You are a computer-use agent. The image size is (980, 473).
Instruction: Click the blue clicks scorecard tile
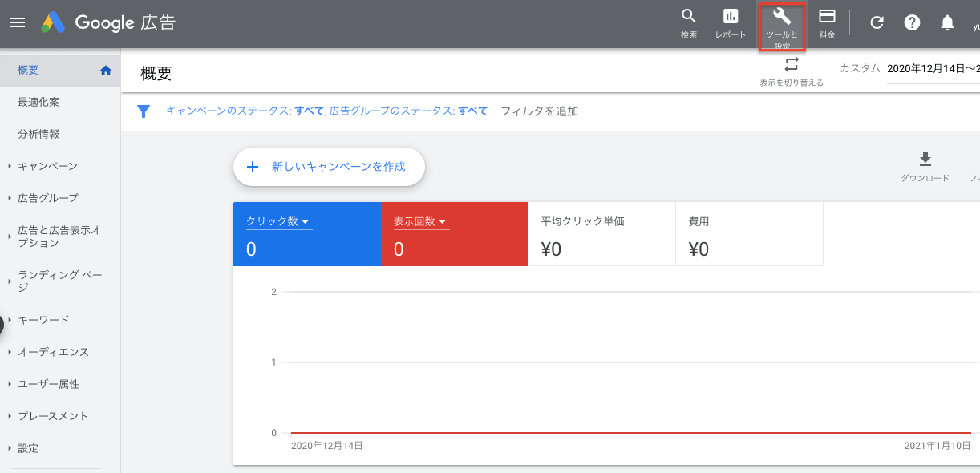307,234
